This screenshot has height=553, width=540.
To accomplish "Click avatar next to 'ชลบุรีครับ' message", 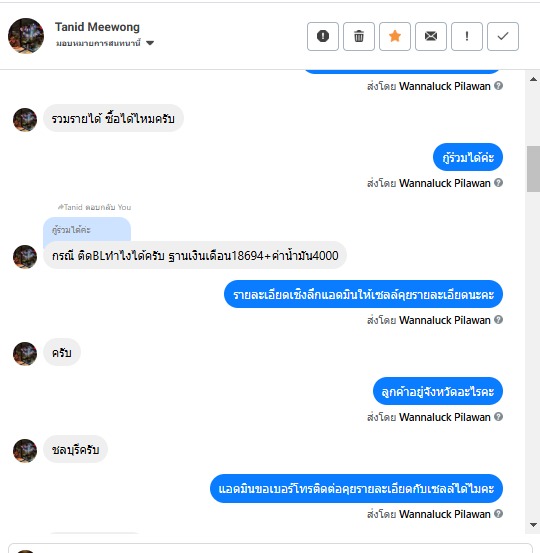I will click(25, 450).
